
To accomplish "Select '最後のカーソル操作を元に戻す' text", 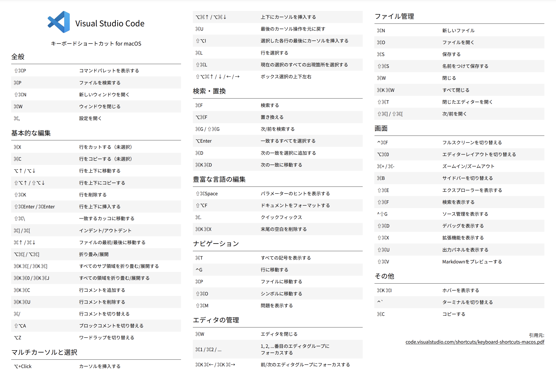I will (293, 29).
